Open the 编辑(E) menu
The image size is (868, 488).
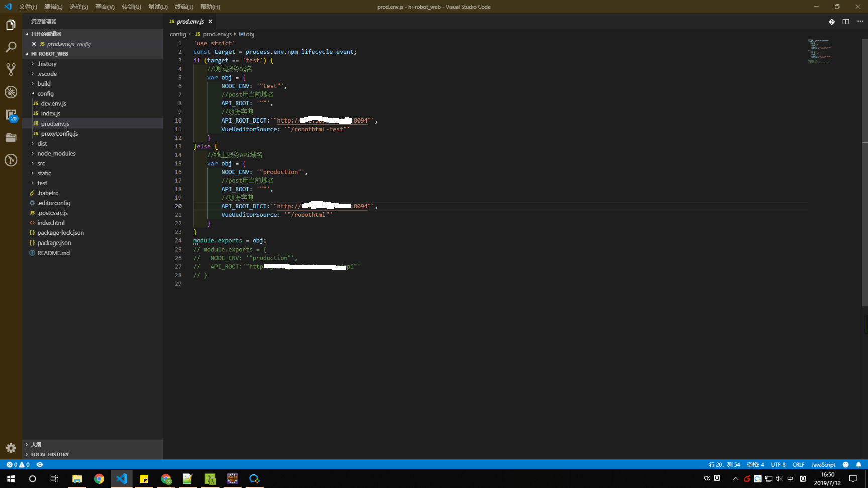[53, 7]
